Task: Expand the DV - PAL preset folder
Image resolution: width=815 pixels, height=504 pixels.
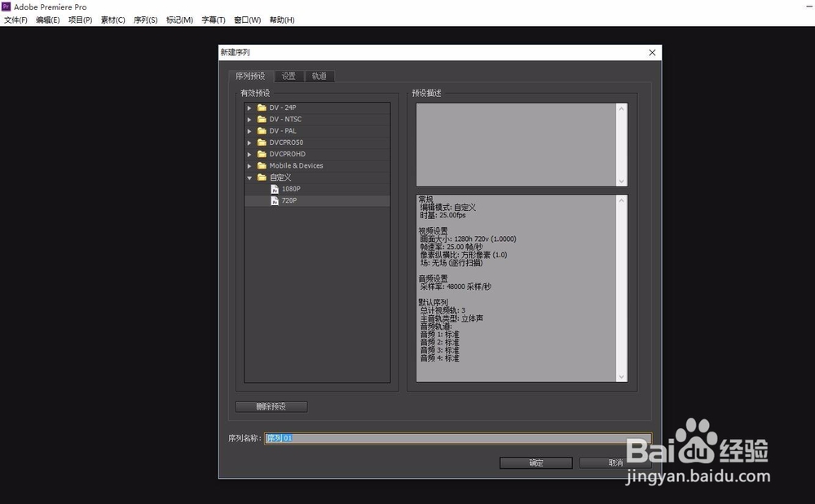Action: pos(249,131)
